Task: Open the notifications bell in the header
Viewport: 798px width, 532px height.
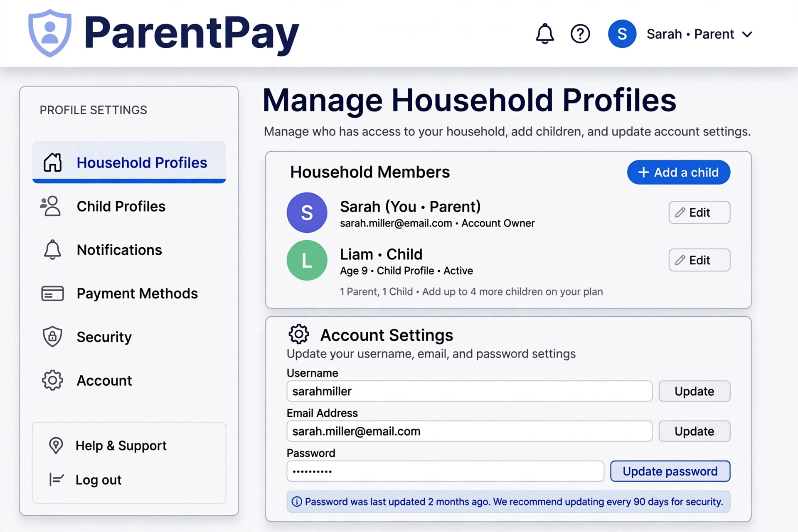Action: point(544,34)
